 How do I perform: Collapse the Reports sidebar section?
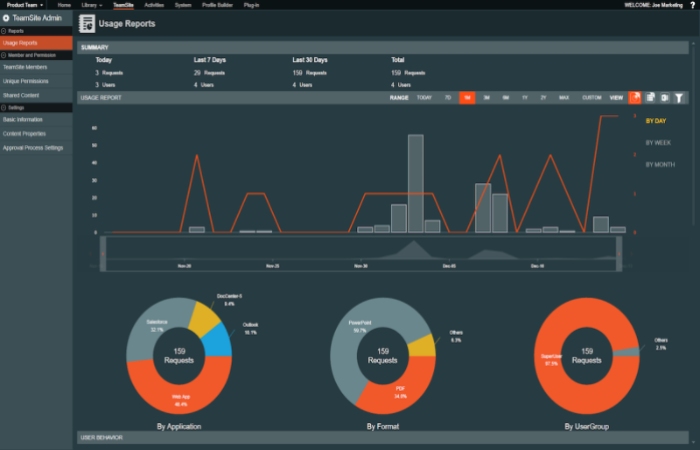(x=4, y=31)
